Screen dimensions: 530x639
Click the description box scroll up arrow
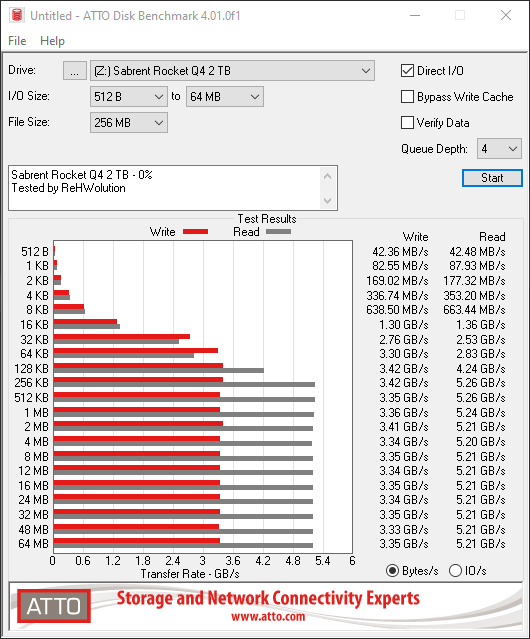click(328, 176)
